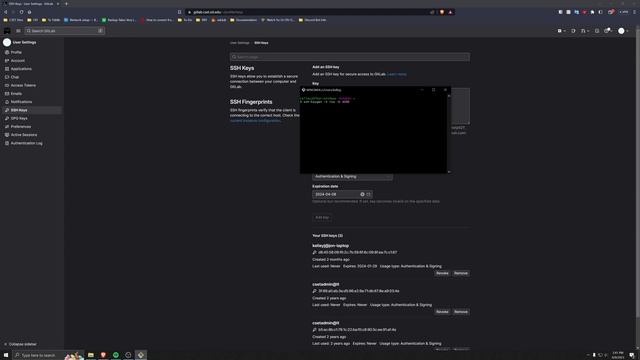Screen dimensions: 640x360
Task: Open the Chat settings page
Action: tap(15, 77)
